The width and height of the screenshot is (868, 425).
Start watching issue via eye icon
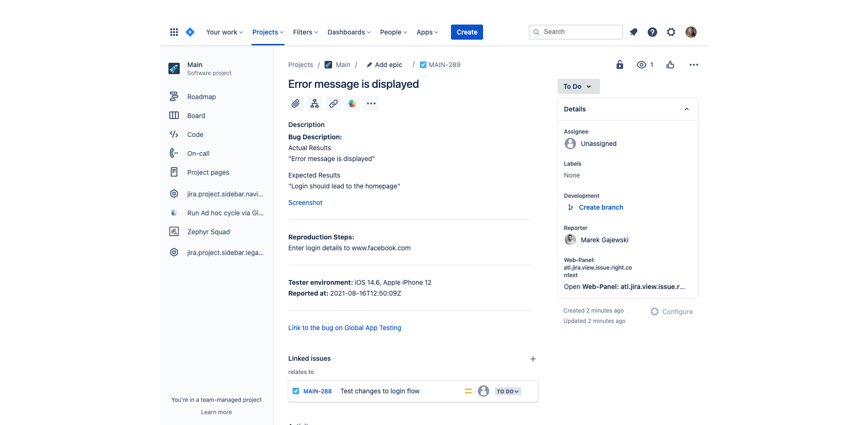click(642, 65)
